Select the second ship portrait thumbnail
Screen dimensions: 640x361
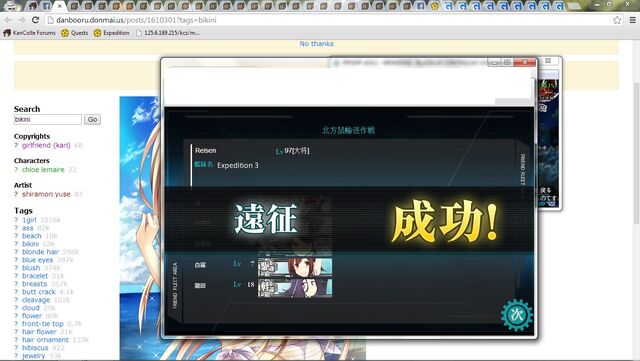[x=295, y=287]
